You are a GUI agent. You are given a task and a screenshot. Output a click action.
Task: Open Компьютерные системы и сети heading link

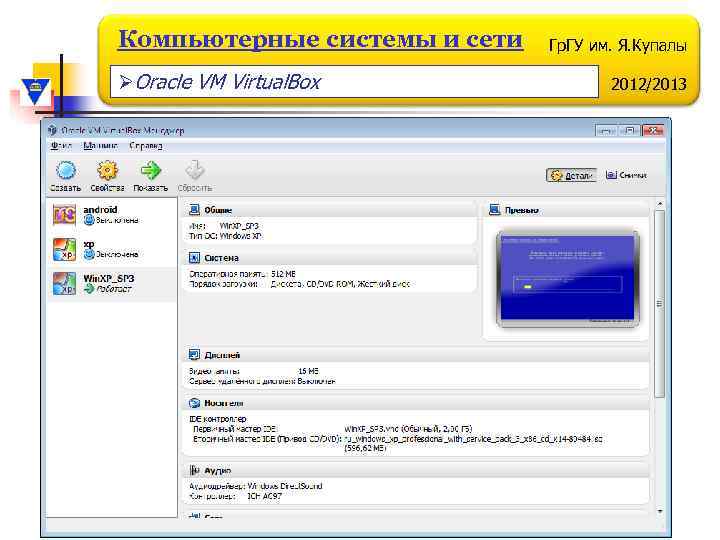click(321, 39)
